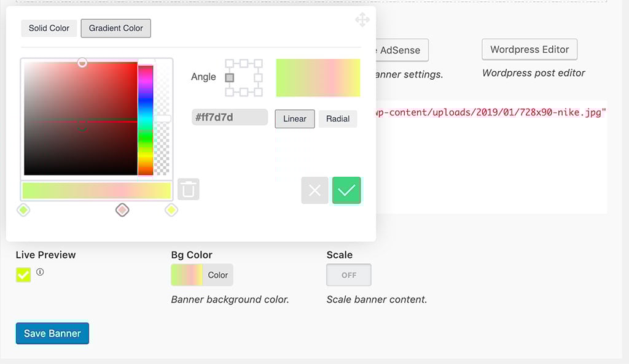The width and height of the screenshot is (629, 364).
Task: Cancel the color picker with the X button
Action: pyautogui.click(x=314, y=190)
